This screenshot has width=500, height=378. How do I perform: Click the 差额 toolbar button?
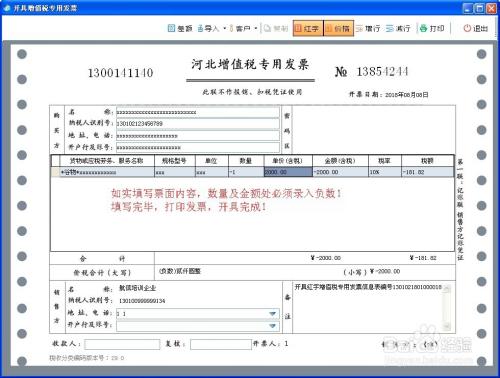180,28
